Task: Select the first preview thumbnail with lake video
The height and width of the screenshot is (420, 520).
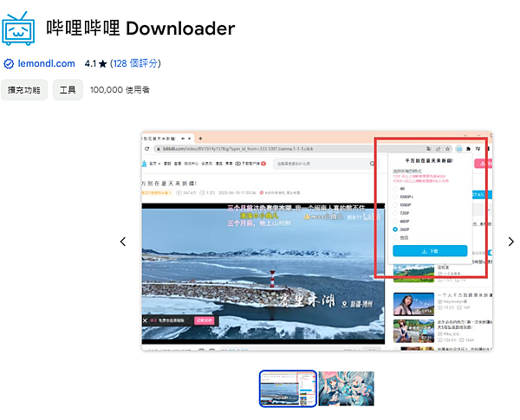Action: [x=288, y=389]
